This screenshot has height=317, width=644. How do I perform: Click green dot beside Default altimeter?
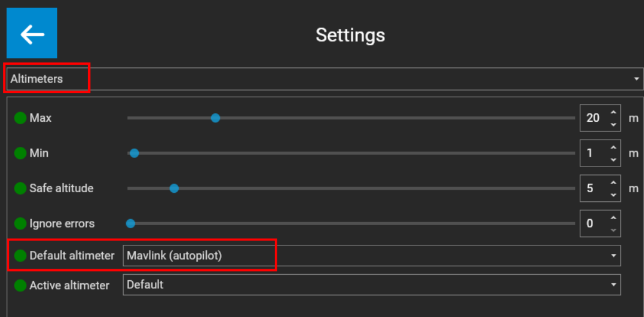click(20, 256)
